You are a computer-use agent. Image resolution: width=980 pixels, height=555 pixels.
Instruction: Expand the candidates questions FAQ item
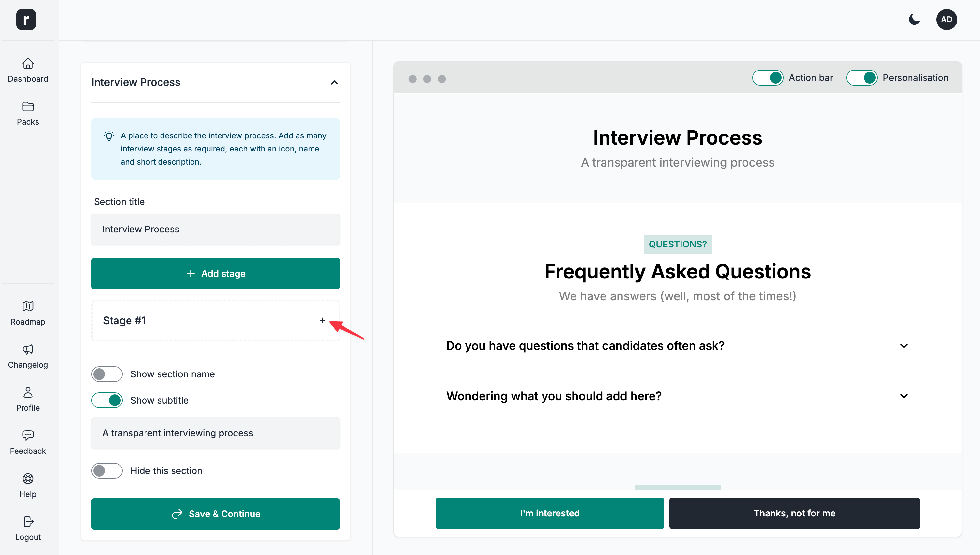pos(904,346)
